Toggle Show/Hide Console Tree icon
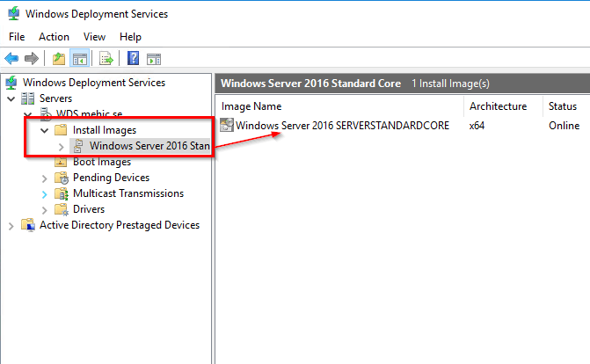The image size is (590, 364). click(79, 59)
